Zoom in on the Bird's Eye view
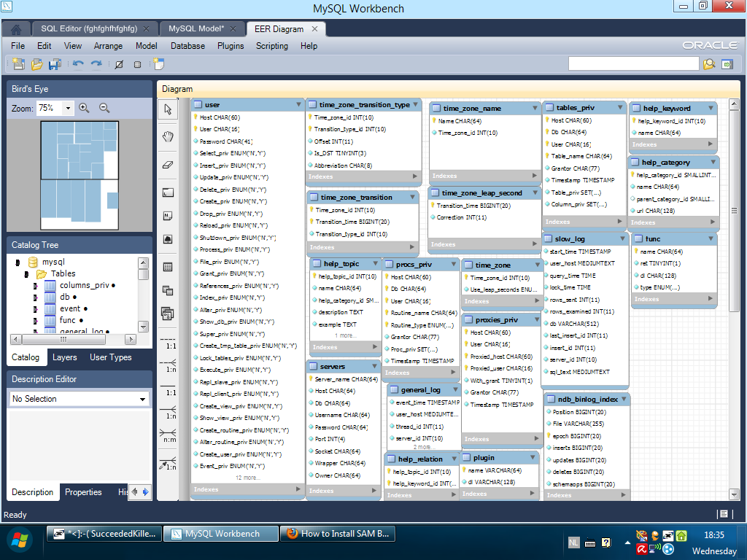 pos(85,108)
